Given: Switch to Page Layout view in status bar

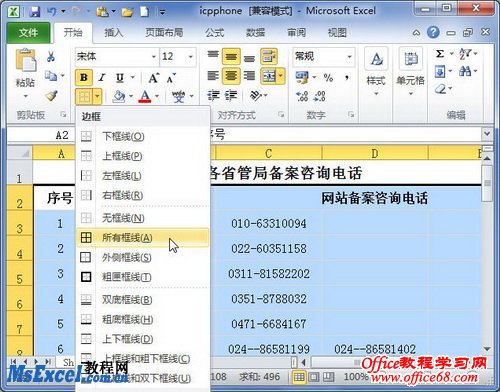Looking at the screenshot, I should click(x=313, y=377).
